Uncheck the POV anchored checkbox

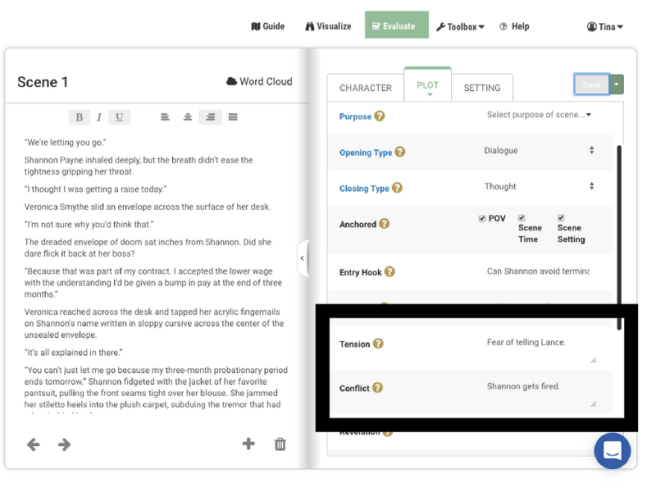click(482, 218)
